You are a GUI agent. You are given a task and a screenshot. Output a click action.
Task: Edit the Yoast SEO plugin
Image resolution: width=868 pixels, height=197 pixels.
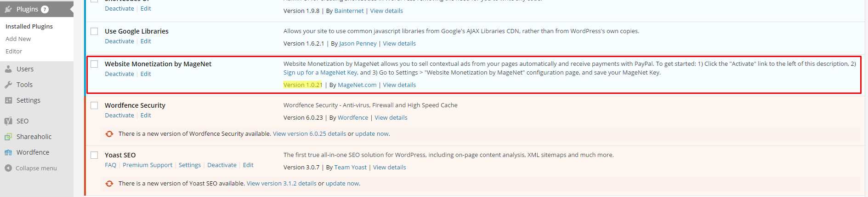coord(248,165)
